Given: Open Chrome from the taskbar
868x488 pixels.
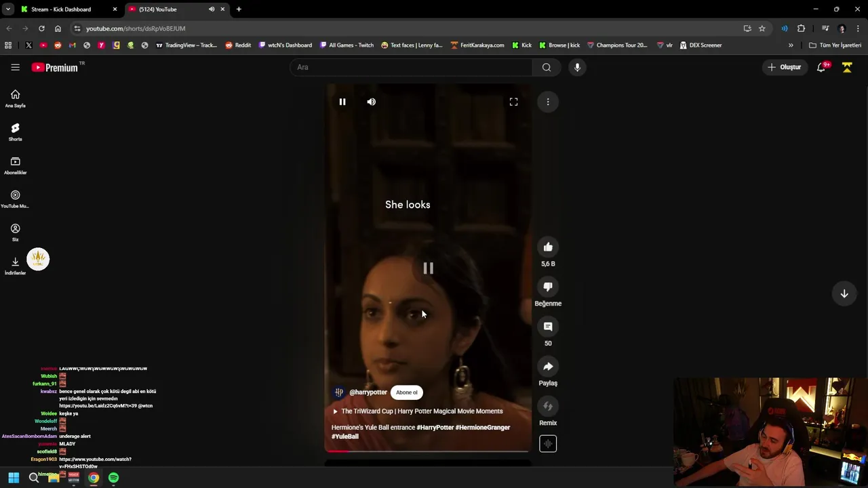Looking at the screenshot, I should tap(94, 478).
